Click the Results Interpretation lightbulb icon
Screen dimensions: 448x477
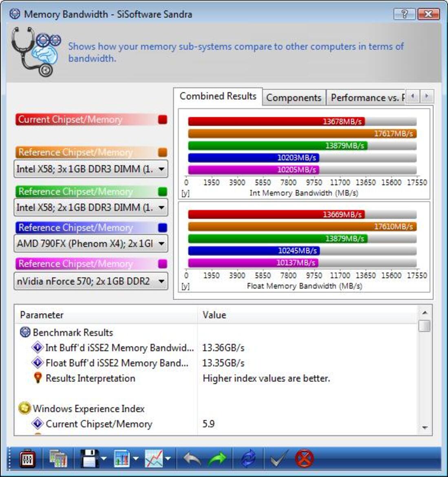tap(38, 378)
